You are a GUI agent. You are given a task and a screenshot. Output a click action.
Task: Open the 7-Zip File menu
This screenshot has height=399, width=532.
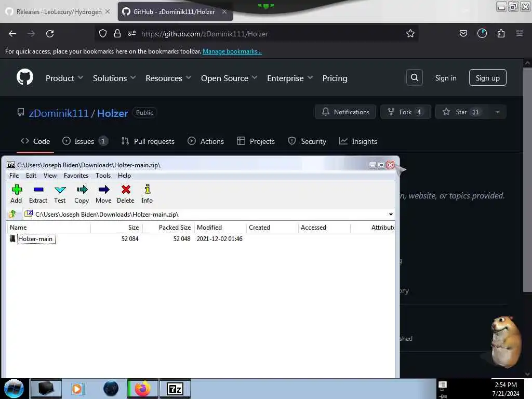(14, 176)
